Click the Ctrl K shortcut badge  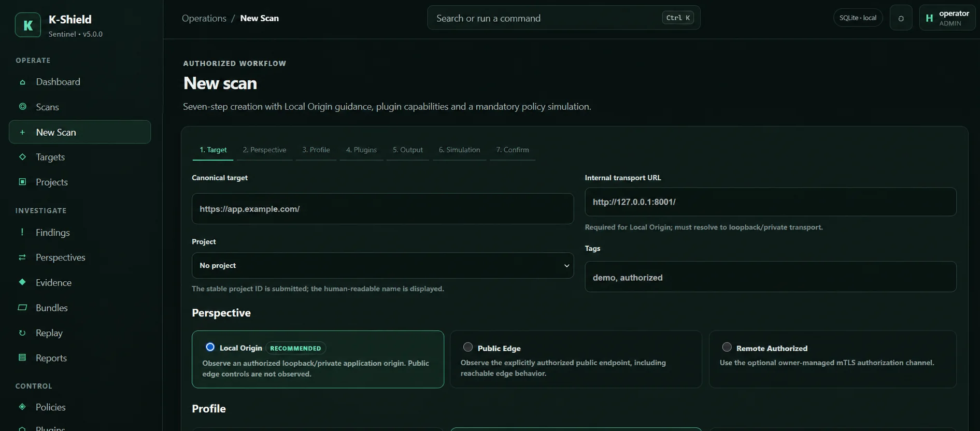click(678, 18)
